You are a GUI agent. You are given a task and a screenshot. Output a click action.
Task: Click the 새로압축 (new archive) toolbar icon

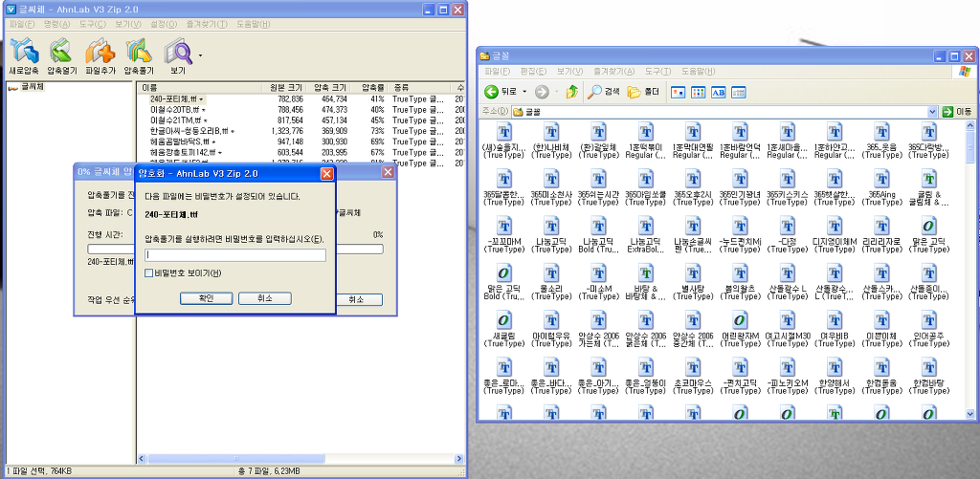(x=24, y=50)
